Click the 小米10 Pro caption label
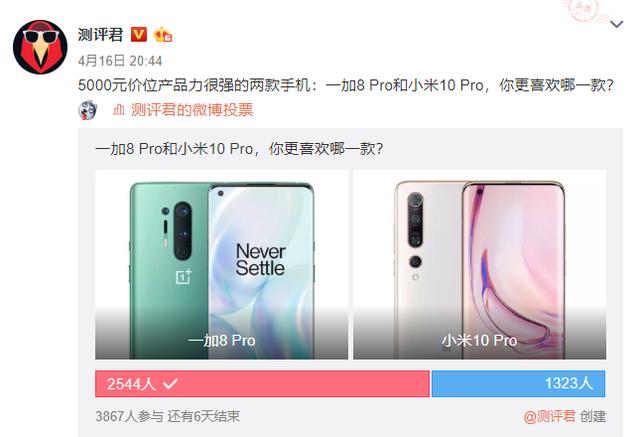 coord(479,340)
